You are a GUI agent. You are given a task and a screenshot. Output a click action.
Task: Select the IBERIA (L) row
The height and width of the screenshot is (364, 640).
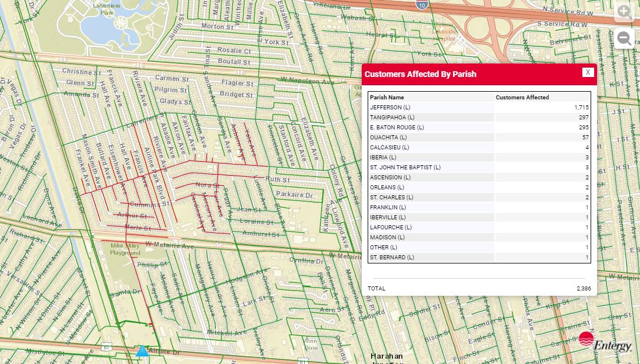coord(479,157)
